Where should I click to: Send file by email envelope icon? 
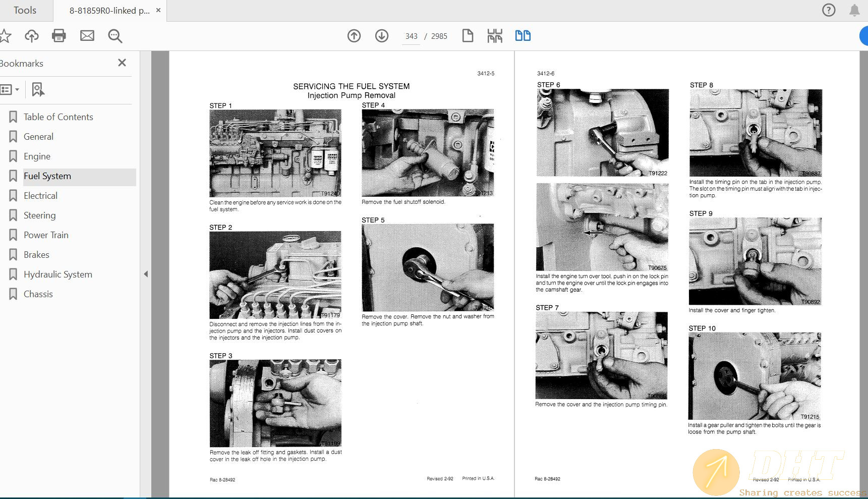click(x=87, y=36)
